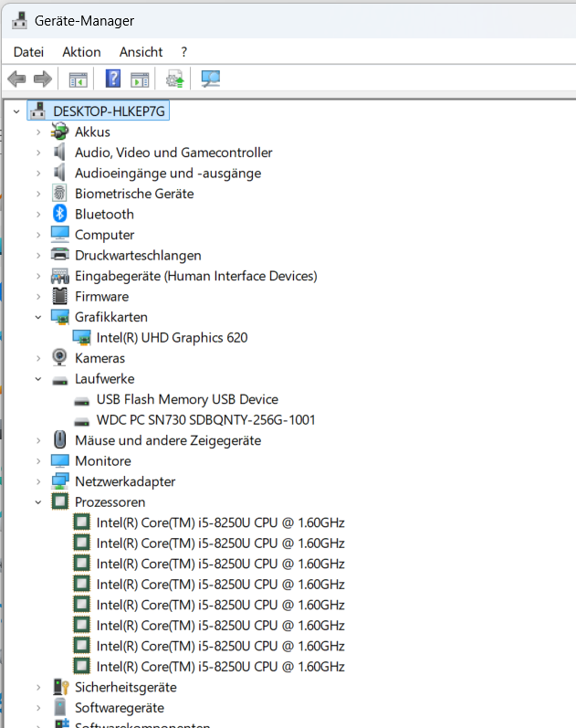
Task: Click the Firmware chip icon
Action: point(60,296)
